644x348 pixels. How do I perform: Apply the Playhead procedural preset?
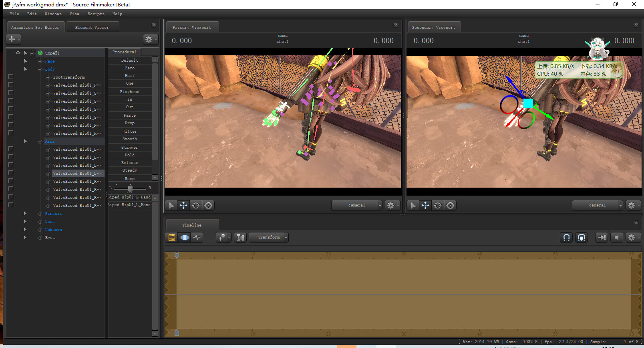[130, 92]
